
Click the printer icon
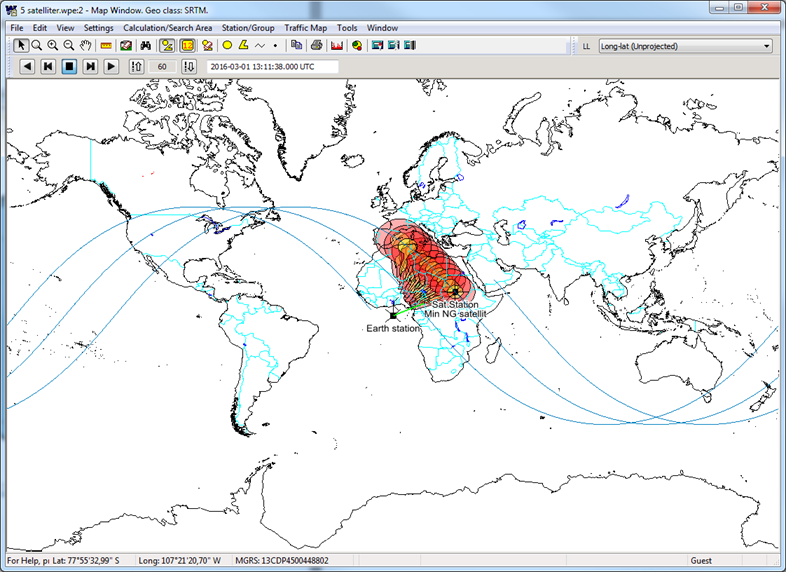[x=316, y=46]
